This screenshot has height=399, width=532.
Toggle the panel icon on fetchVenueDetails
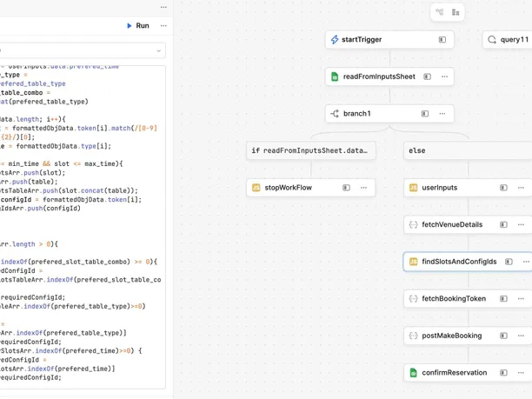(503, 224)
